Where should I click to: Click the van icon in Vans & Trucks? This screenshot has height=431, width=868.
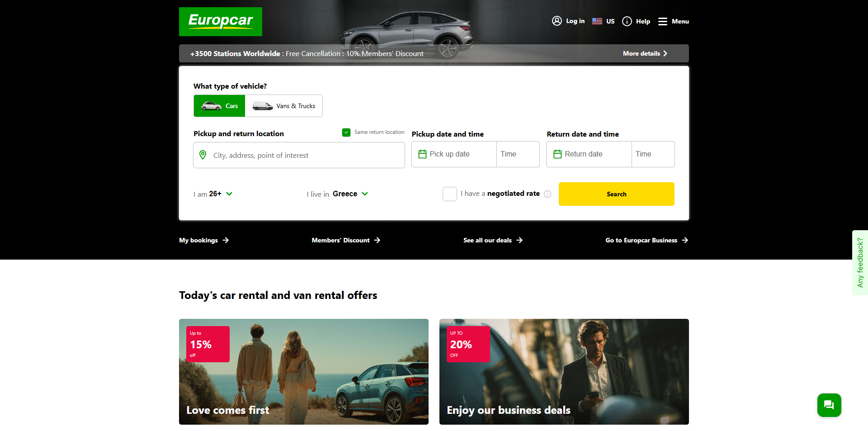[x=263, y=106]
